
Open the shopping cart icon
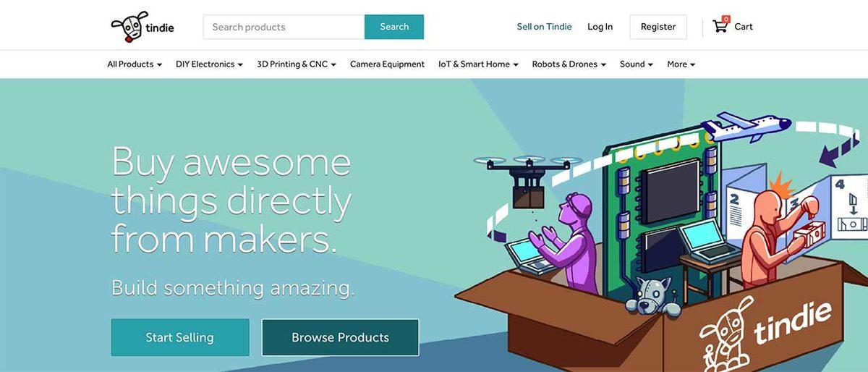(720, 27)
